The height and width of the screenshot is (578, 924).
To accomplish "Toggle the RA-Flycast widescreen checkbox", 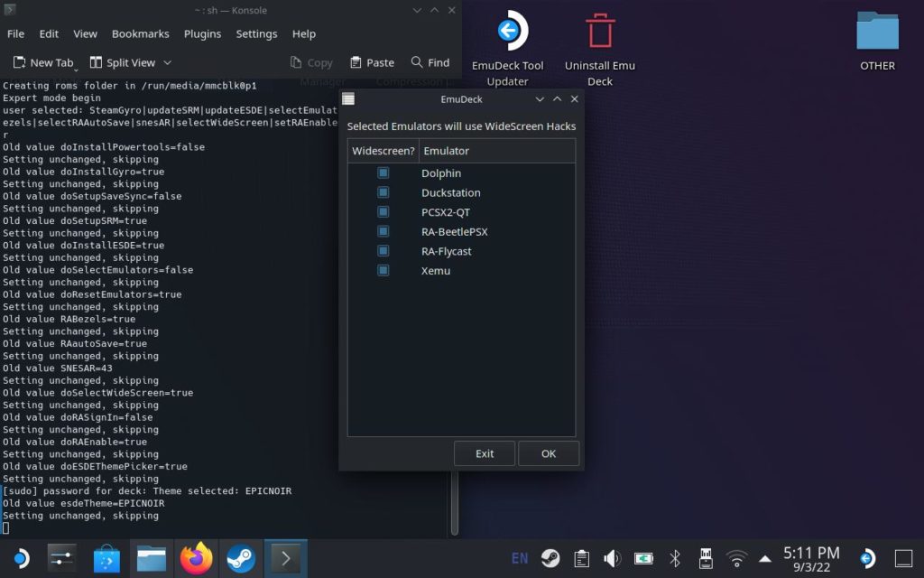I will click(x=383, y=251).
